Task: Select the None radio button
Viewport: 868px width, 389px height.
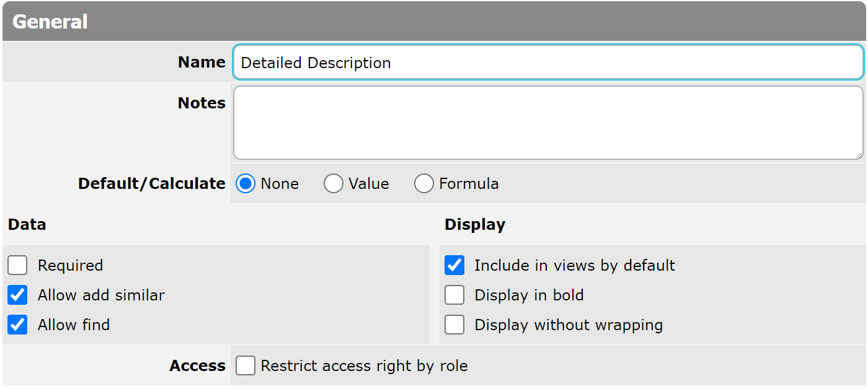Action: pyautogui.click(x=246, y=184)
